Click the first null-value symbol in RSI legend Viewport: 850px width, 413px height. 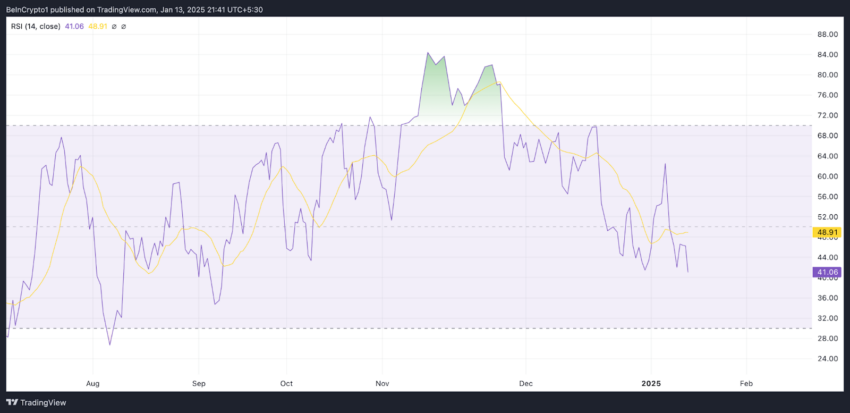[x=113, y=25]
